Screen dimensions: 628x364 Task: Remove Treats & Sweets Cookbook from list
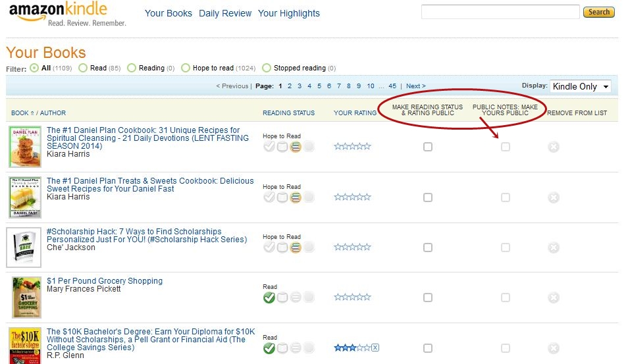point(554,197)
